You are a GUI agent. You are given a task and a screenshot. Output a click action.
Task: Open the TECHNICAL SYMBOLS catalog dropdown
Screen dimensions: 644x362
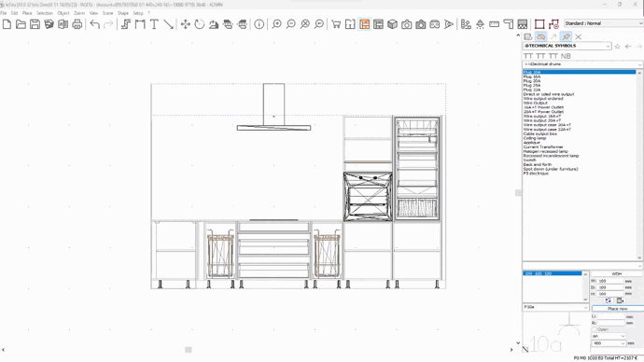tap(567, 46)
